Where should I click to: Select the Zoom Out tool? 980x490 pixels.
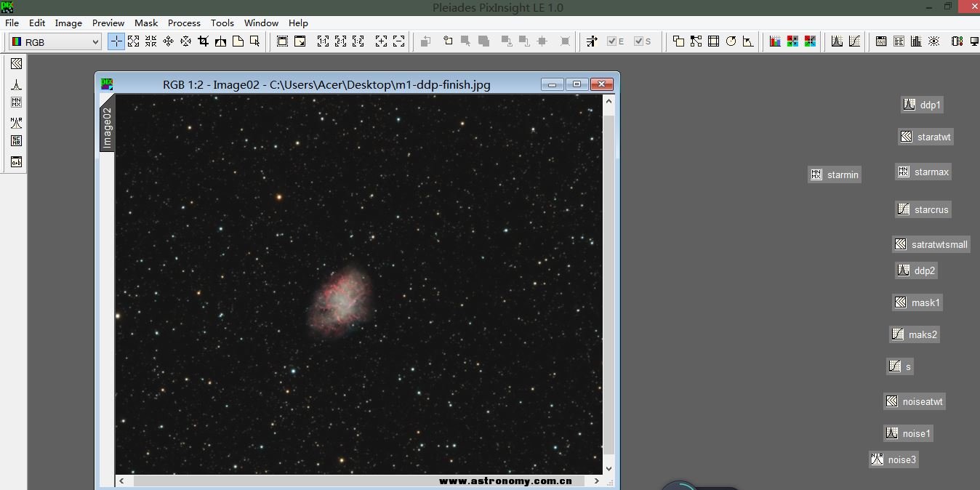coord(150,41)
